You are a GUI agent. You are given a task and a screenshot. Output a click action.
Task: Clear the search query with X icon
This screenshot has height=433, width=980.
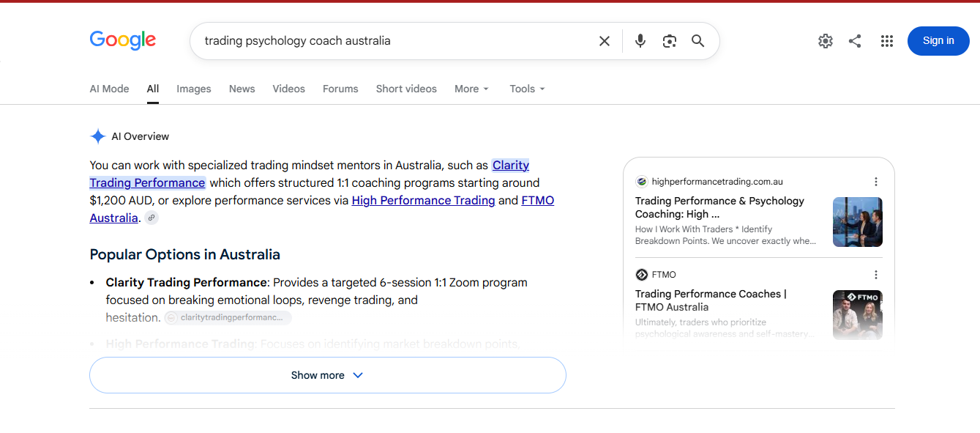(605, 41)
